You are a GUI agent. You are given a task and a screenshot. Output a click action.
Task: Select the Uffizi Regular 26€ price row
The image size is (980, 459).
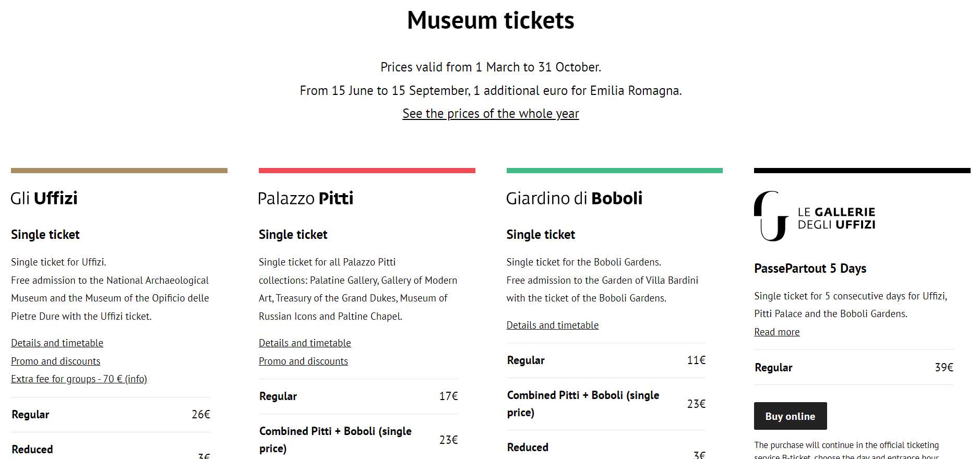[x=111, y=415]
